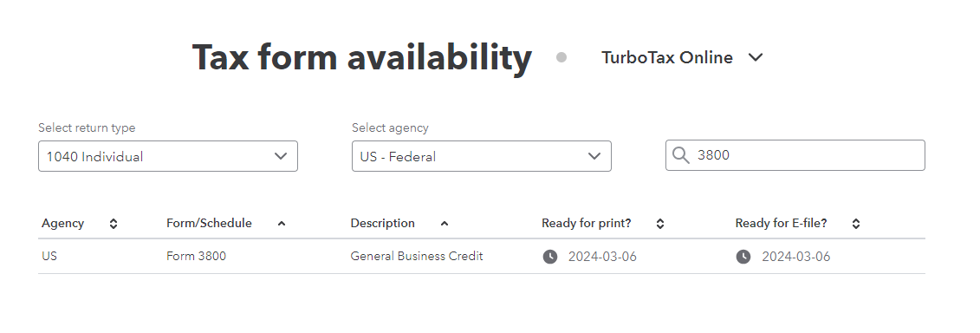The width and height of the screenshot is (980, 333).
Task: Toggle sort arrows for Ready for E-file
Action: pyautogui.click(x=855, y=224)
